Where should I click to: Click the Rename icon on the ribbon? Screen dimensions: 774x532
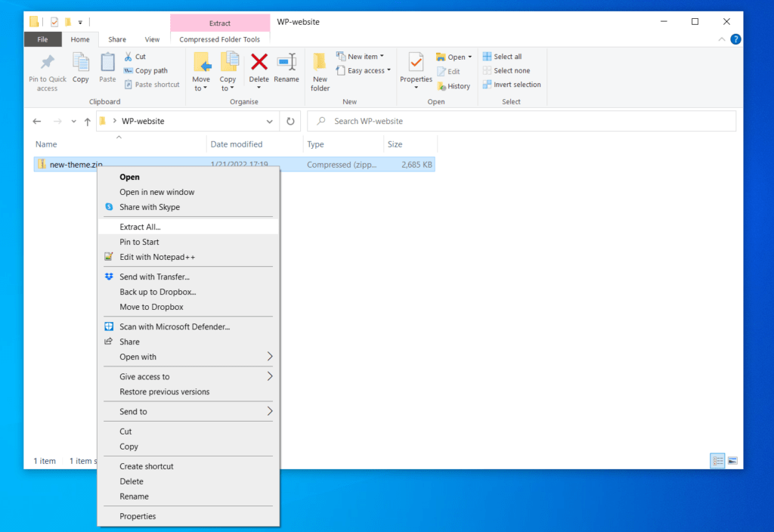point(286,68)
